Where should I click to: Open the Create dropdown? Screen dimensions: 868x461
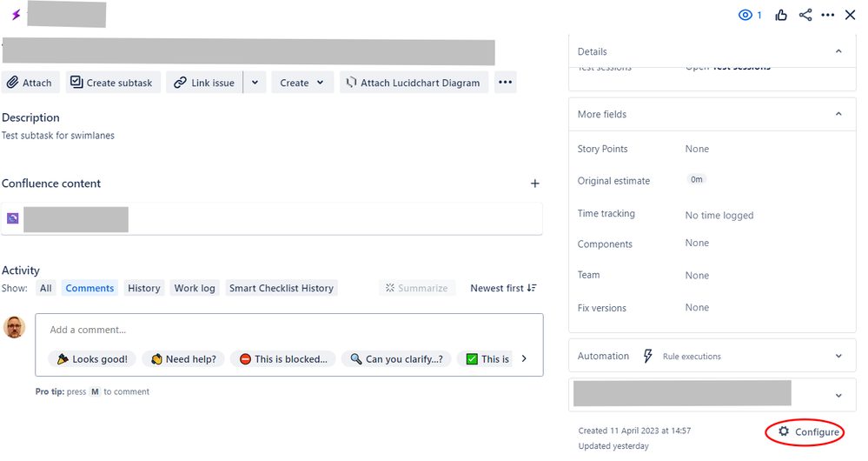point(302,83)
